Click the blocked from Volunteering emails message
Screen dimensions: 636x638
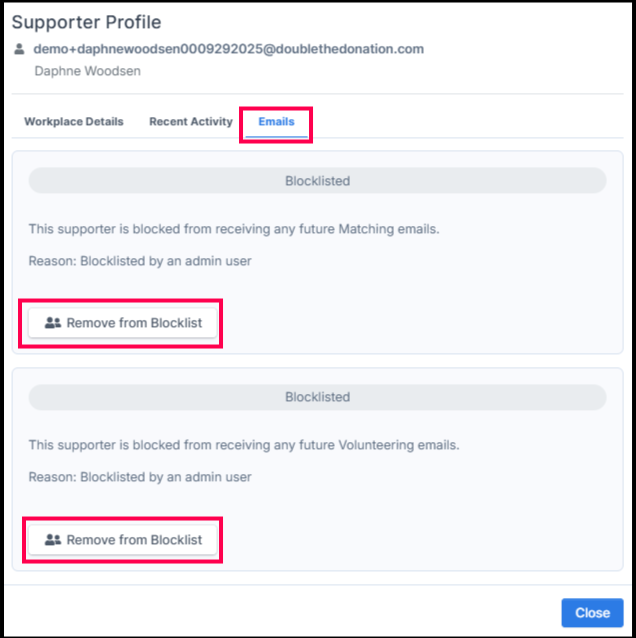coord(244,445)
